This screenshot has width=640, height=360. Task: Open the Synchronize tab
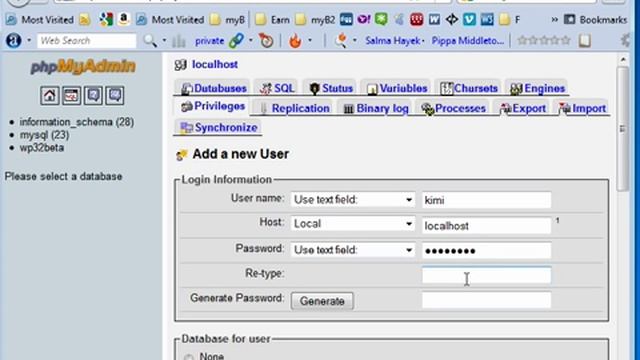click(x=219, y=127)
